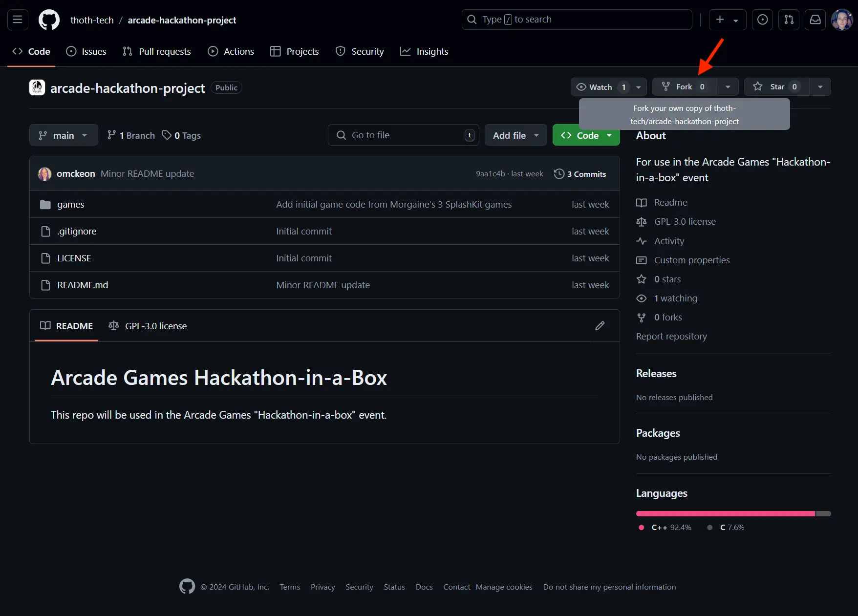View 0 Tags link

tap(181, 135)
